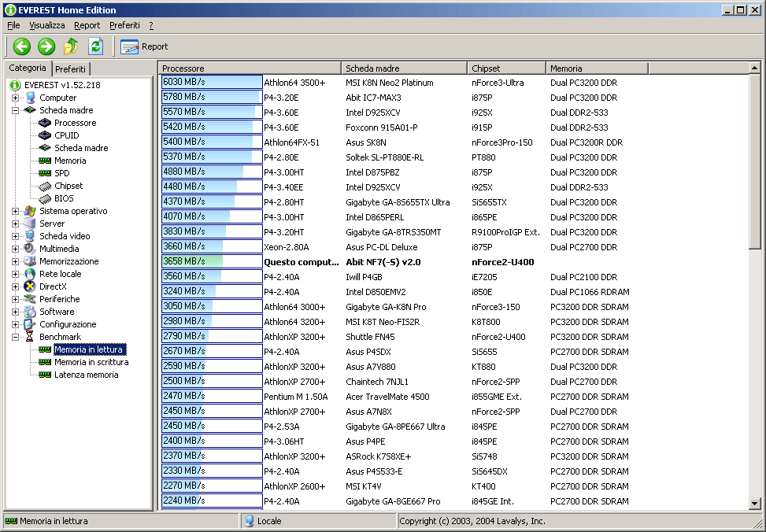Click the CPUID chip icon

click(x=45, y=135)
